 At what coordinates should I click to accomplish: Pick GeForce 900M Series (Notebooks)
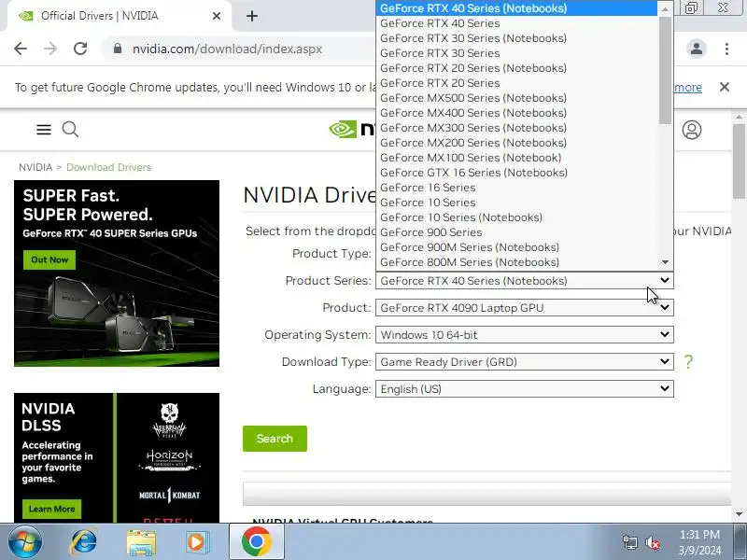(x=516, y=247)
